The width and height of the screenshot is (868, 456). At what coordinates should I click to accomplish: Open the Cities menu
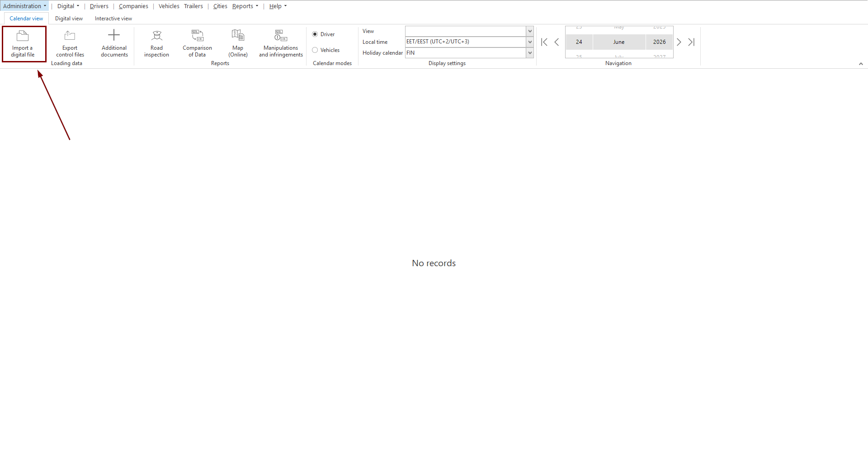tap(220, 6)
